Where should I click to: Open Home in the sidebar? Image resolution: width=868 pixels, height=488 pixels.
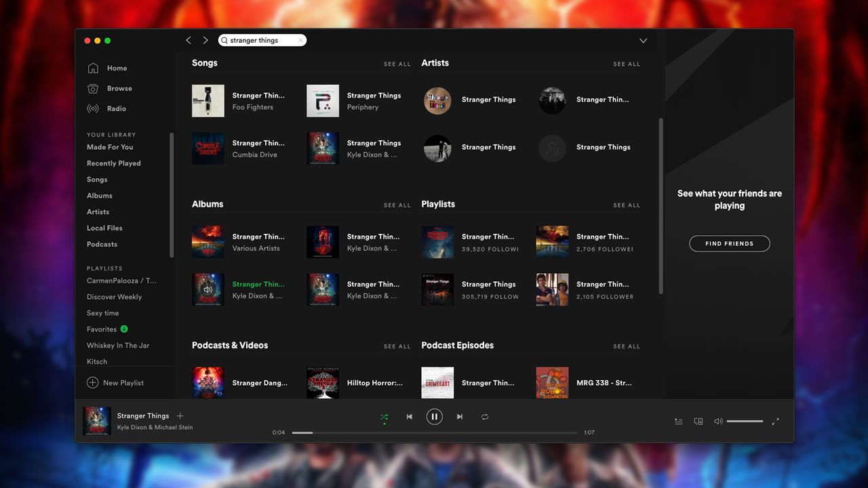[117, 68]
